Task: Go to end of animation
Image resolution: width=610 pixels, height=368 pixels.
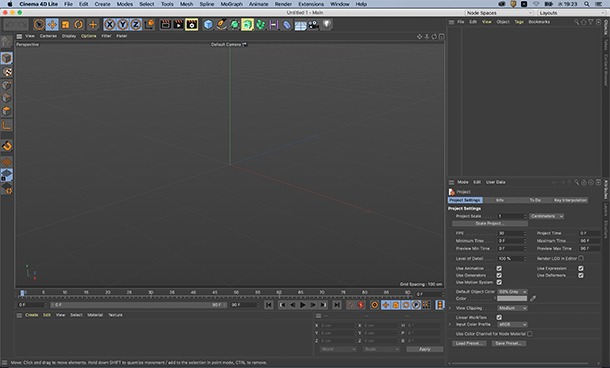Action: point(337,305)
